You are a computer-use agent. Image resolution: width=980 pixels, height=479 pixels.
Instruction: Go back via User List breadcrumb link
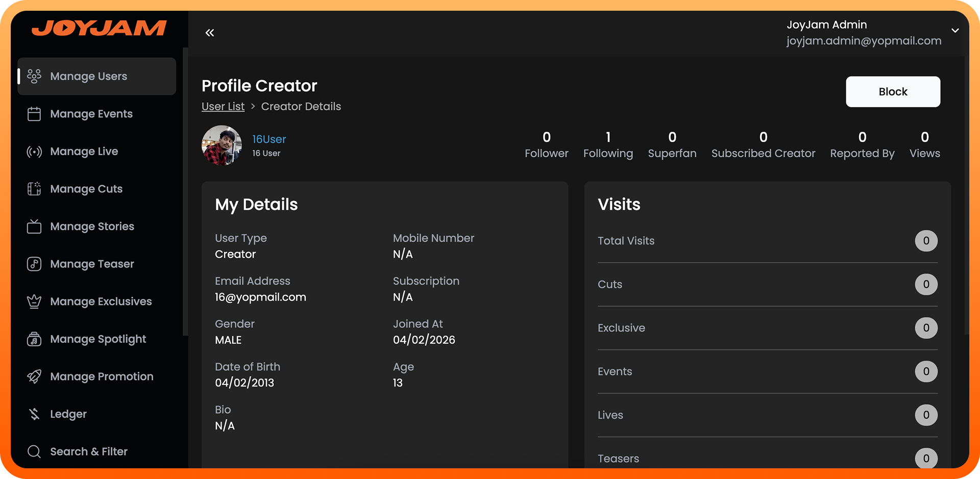[223, 106]
